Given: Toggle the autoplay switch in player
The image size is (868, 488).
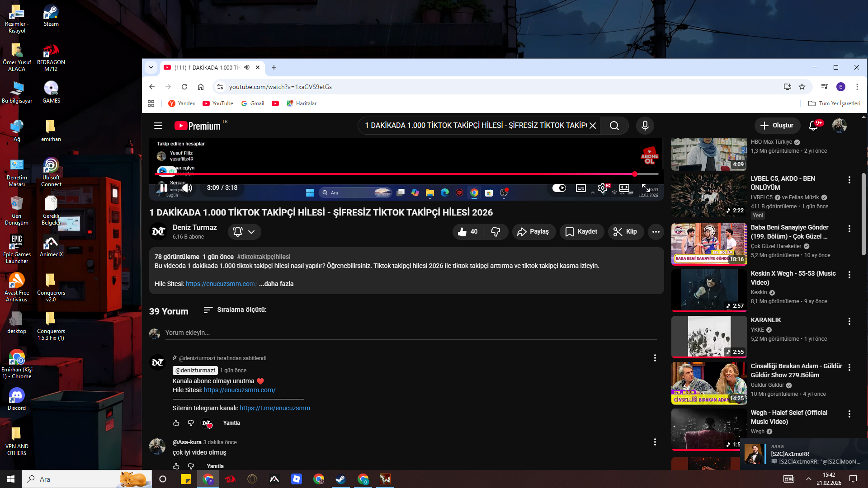Looking at the screenshot, I should click(559, 188).
